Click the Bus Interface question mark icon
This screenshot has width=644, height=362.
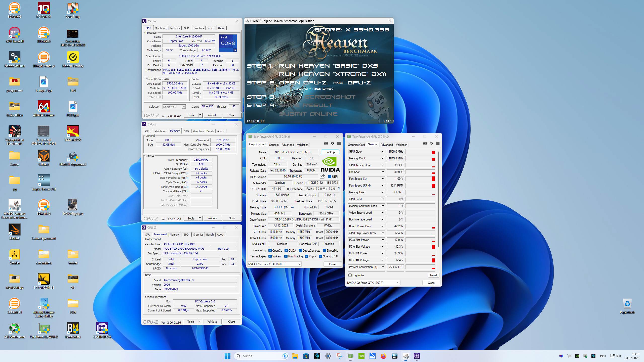(x=339, y=189)
